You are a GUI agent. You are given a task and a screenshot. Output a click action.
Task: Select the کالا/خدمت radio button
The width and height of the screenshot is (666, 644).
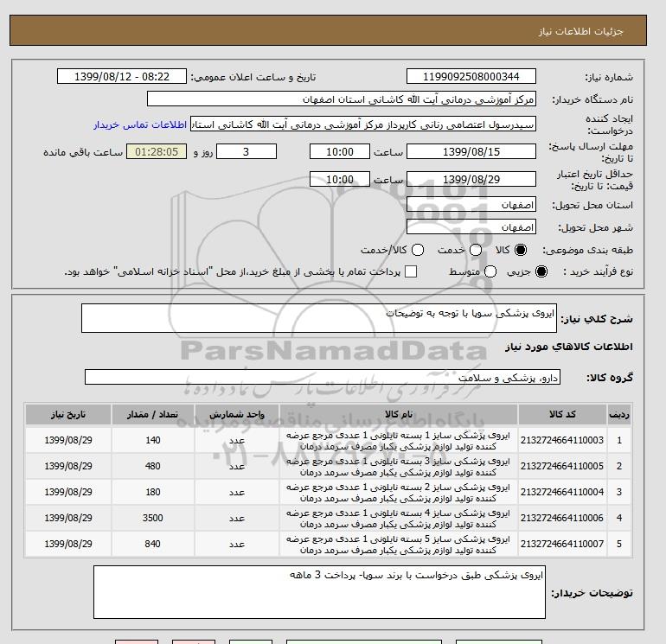[418, 250]
